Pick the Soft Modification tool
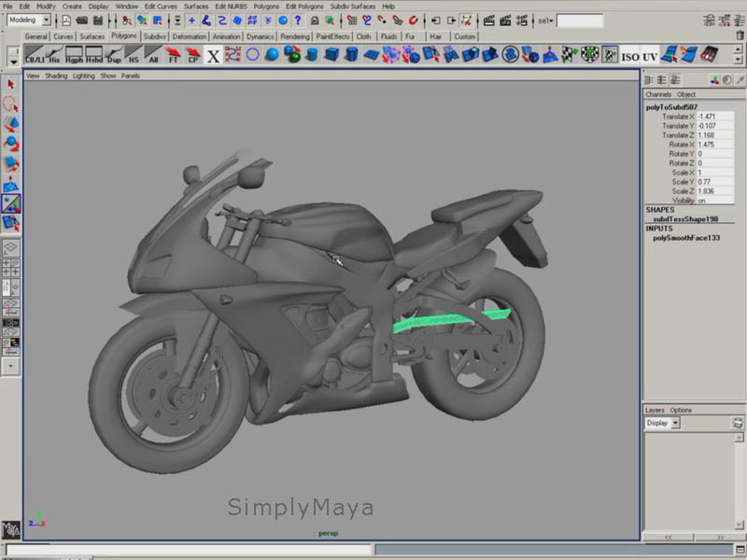The height and width of the screenshot is (560, 747). click(x=10, y=184)
